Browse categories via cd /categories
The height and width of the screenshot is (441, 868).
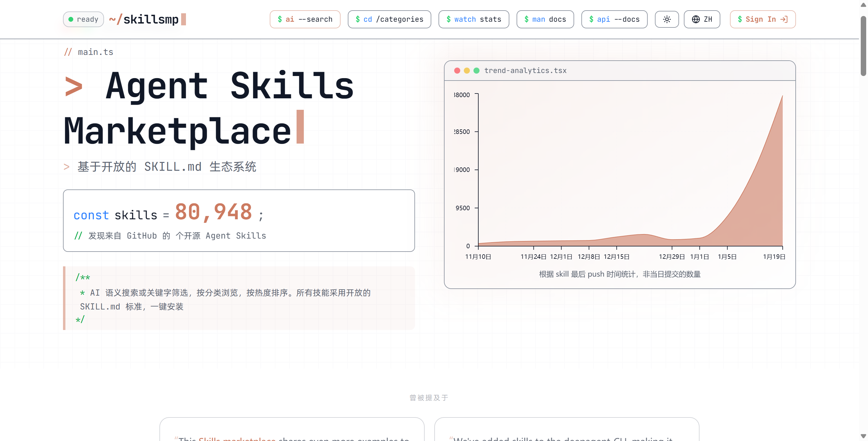(389, 19)
